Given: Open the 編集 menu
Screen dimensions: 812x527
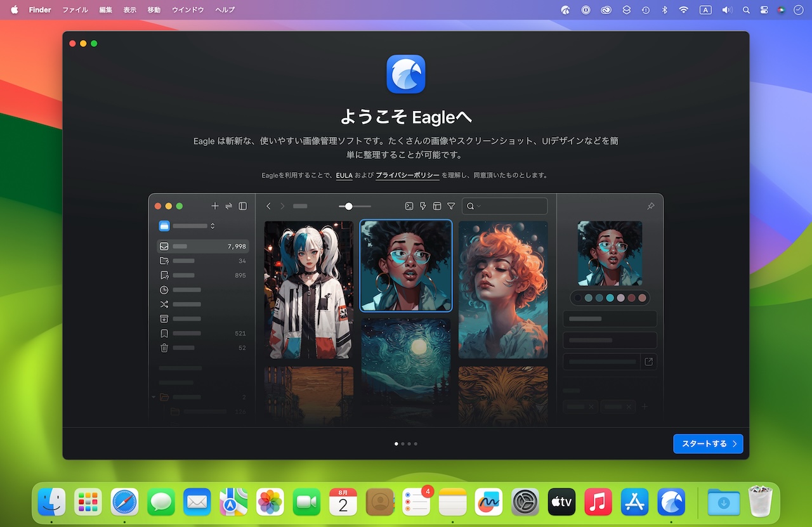Looking at the screenshot, I should (x=106, y=10).
